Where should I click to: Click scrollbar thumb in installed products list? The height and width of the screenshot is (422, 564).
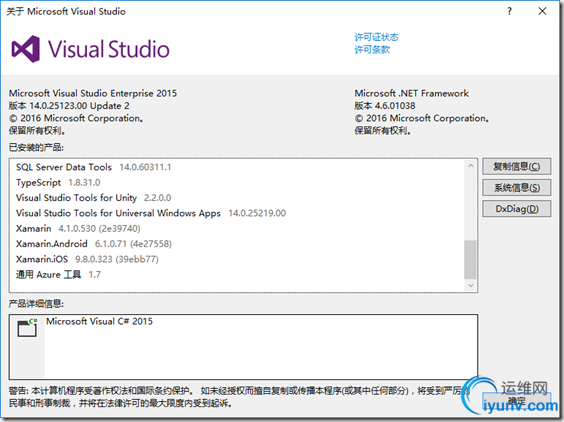470,260
